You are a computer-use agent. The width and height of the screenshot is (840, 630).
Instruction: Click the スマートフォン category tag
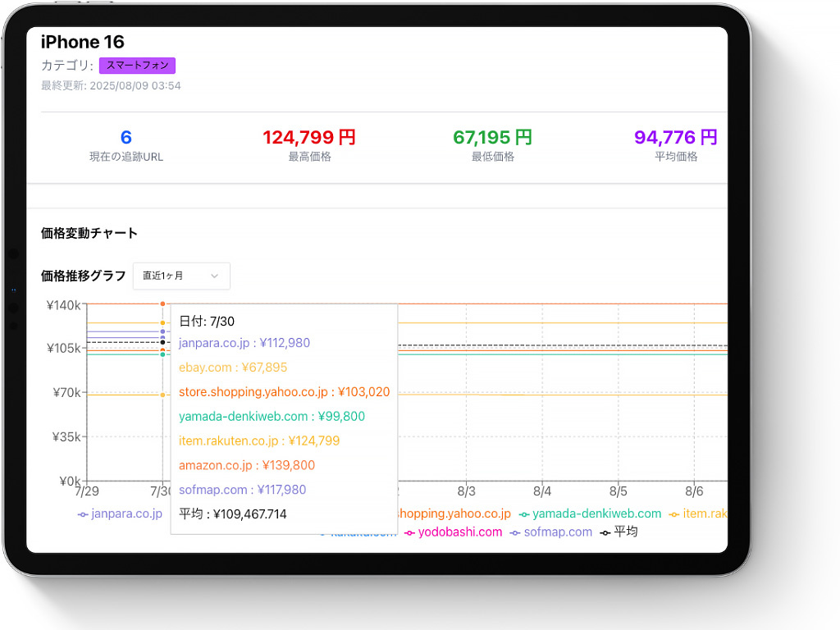137,66
